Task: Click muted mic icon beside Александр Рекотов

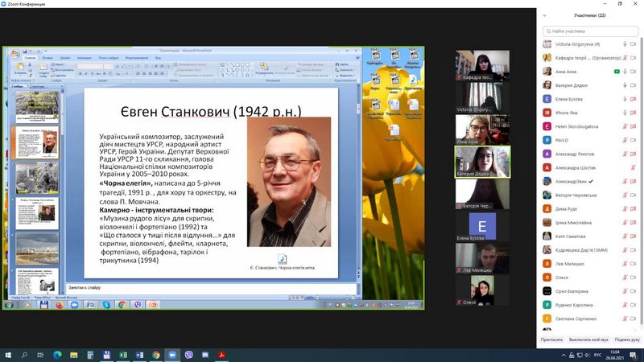Action: [x=625, y=154]
